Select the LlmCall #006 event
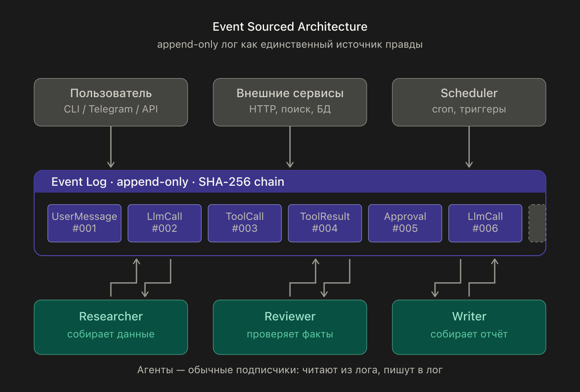 click(485, 223)
